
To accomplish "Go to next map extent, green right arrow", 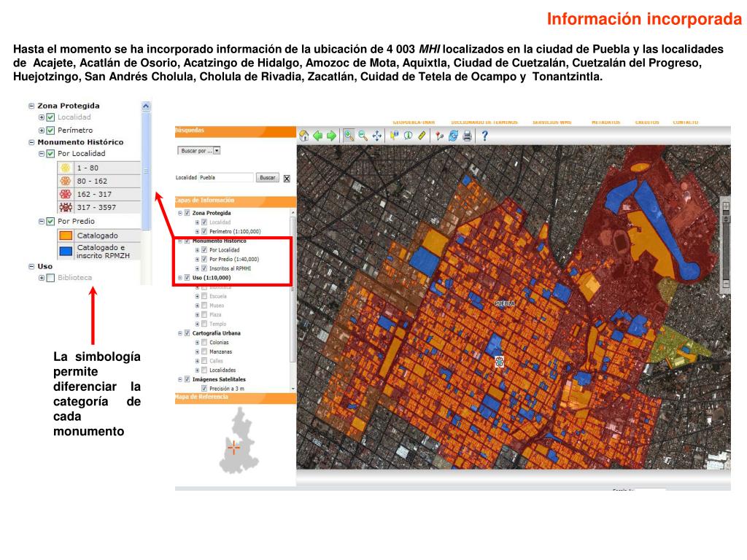I will 331,136.
